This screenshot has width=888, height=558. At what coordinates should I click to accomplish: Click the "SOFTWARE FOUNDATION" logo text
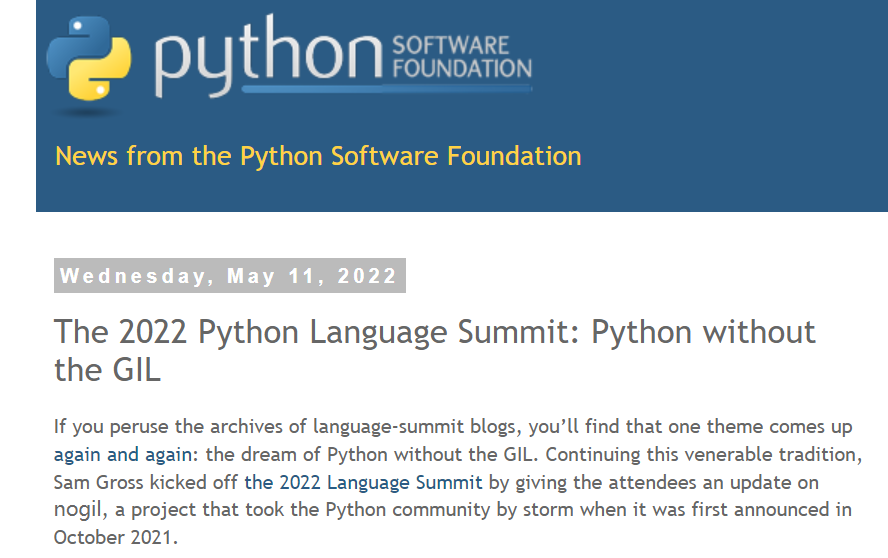pyautogui.click(x=462, y=57)
